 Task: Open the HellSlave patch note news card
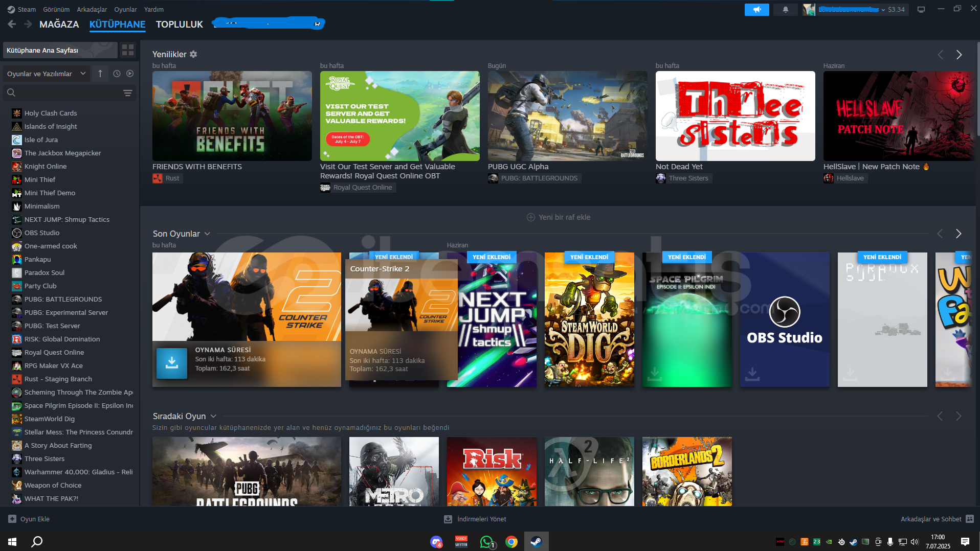pos(899,116)
